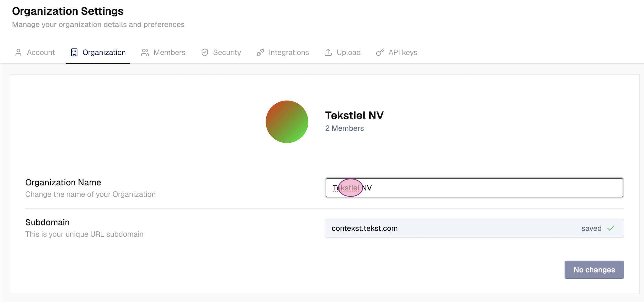Click 'Manage your organization details and preferences' subtitle
This screenshot has width=644, height=302.
point(98,24)
